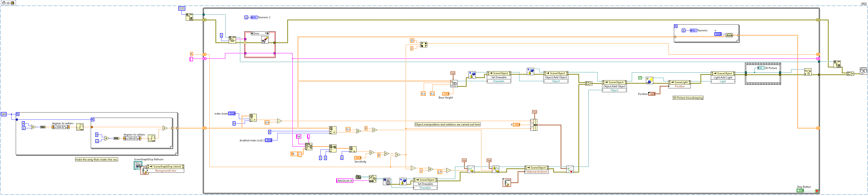The height and width of the screenshot is (195, 868).
Task: Click the 'Numeric 2' indicator label
Action: pyautogui.click(x=264, y=17)
